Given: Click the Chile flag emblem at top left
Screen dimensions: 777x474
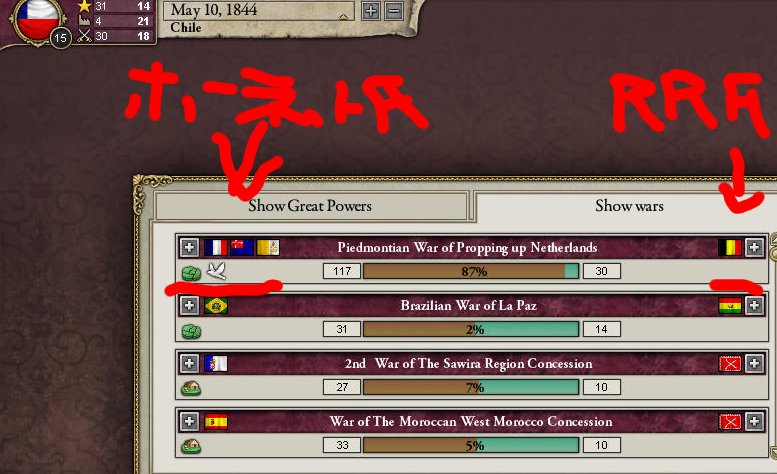Looking at the screenshot, I should pyautogui.click(x=38, y=20).
